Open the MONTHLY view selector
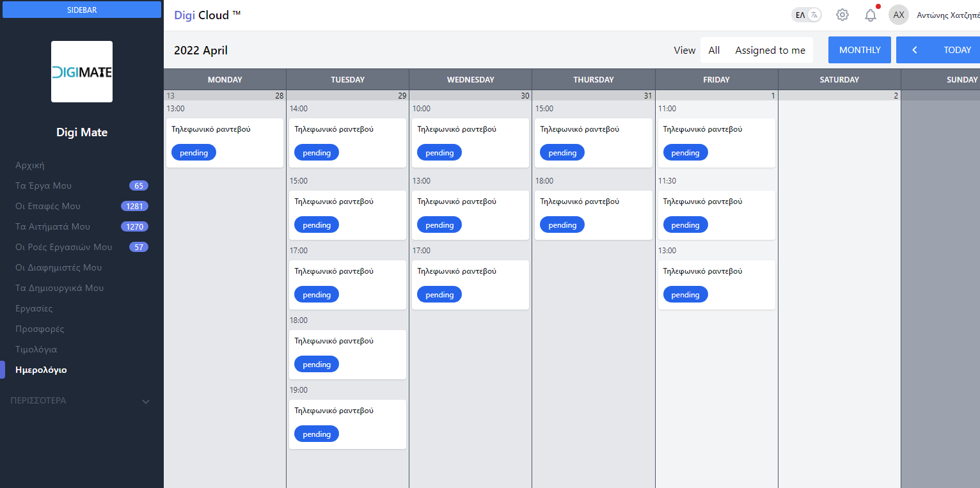This screenshot has height=488, width=980. tap(859, 50)
